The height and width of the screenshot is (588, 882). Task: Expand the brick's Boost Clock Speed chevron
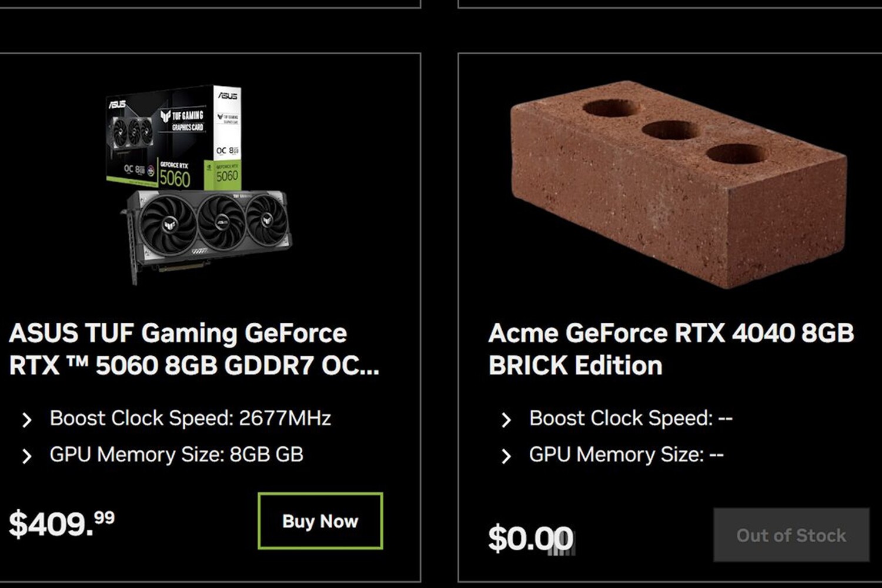click(x=506, y=420)
